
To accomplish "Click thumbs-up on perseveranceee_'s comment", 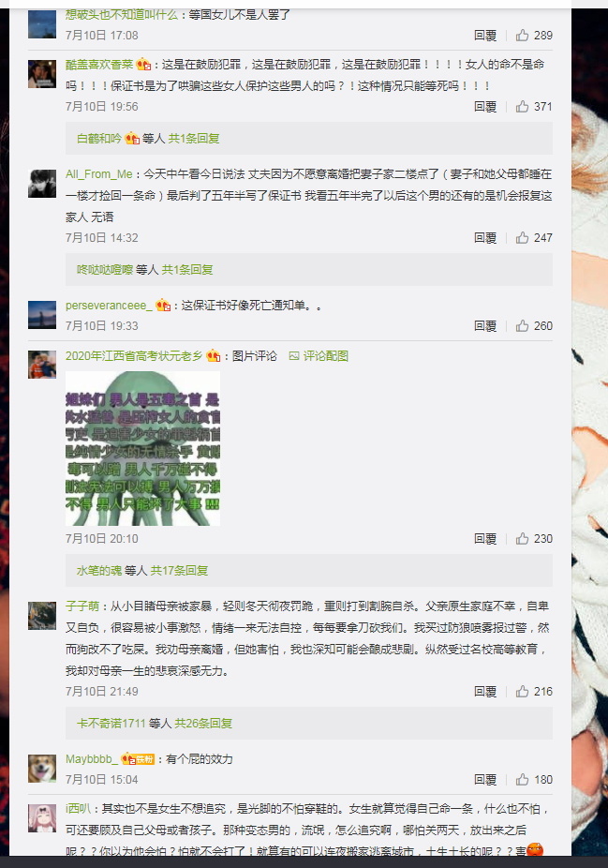I will (522, 326).
